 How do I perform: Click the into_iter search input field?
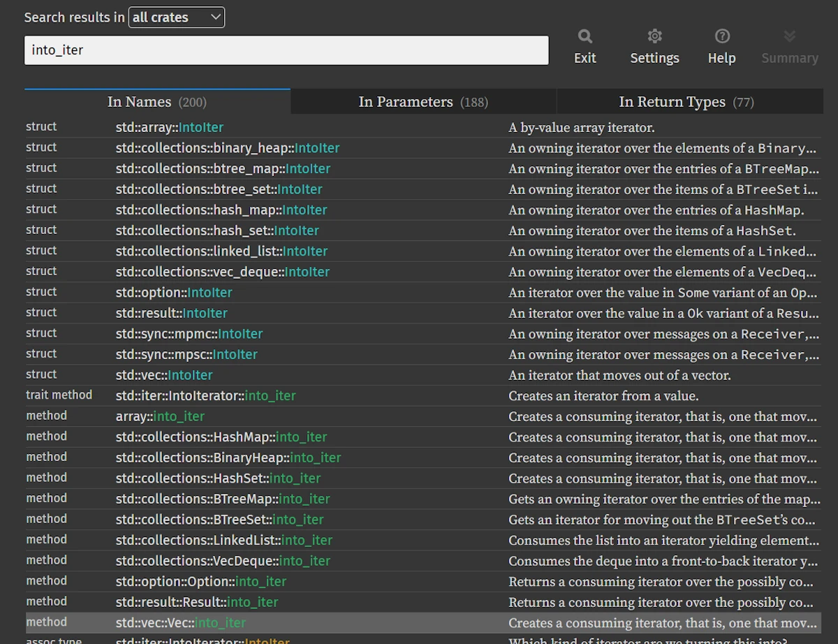[286, 50]
